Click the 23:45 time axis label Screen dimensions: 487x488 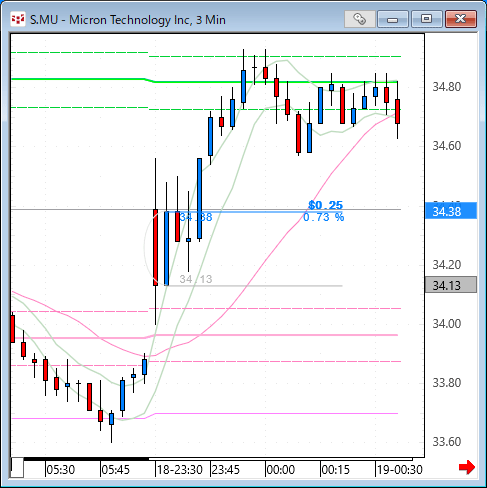point(226,470)
